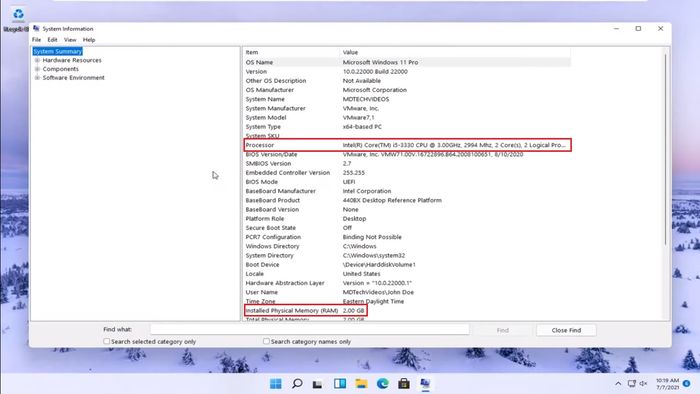Launch File Explorer from the taskbar
This screenshot has width=700, height=394.
click(361, 384)
